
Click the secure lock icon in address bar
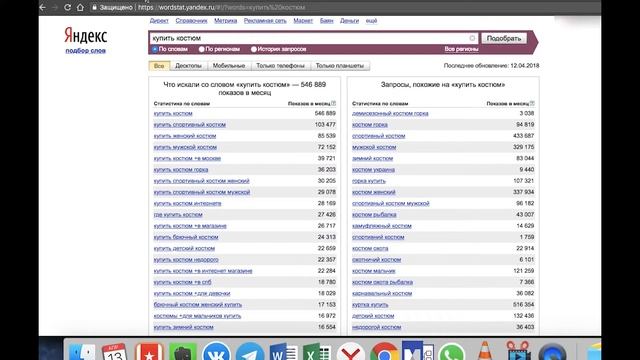tap(94, 7)
